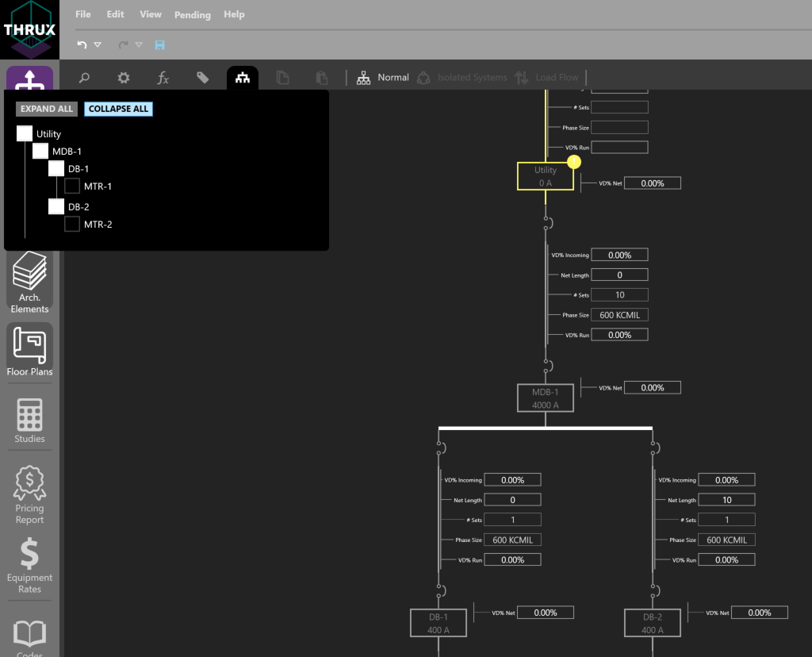Select the tag icon in toolbar
812x657 pixels.
point(203,78)
